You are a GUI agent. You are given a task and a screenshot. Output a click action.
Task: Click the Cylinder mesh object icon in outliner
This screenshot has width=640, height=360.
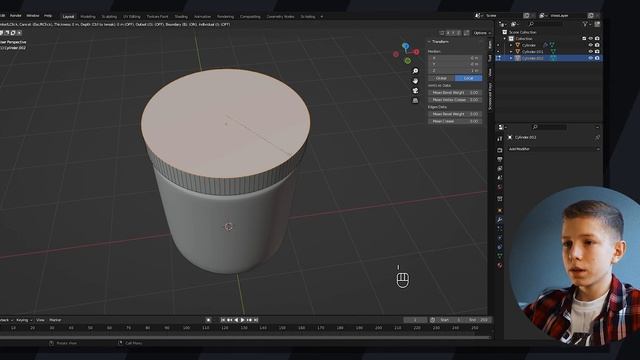click(518, 45)
